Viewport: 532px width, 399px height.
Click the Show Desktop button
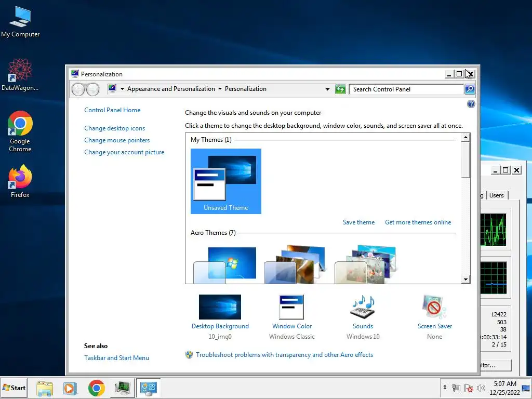point(526,388)
